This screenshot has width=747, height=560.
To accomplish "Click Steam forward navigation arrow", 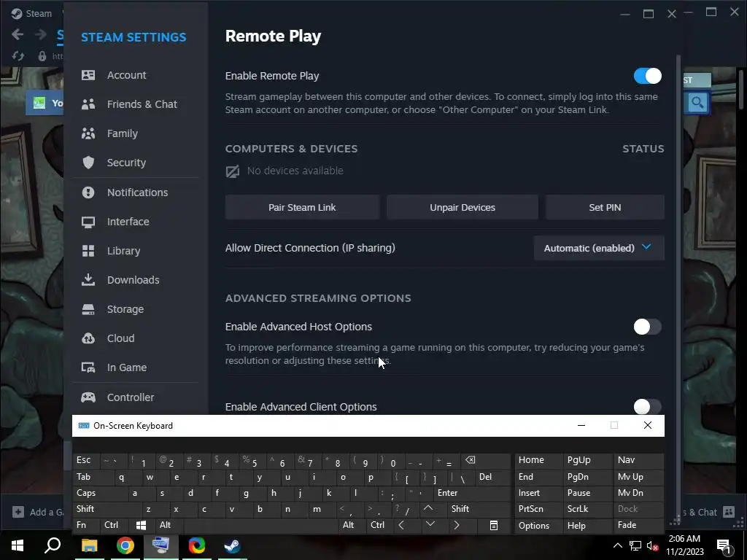I will point(41,34).
